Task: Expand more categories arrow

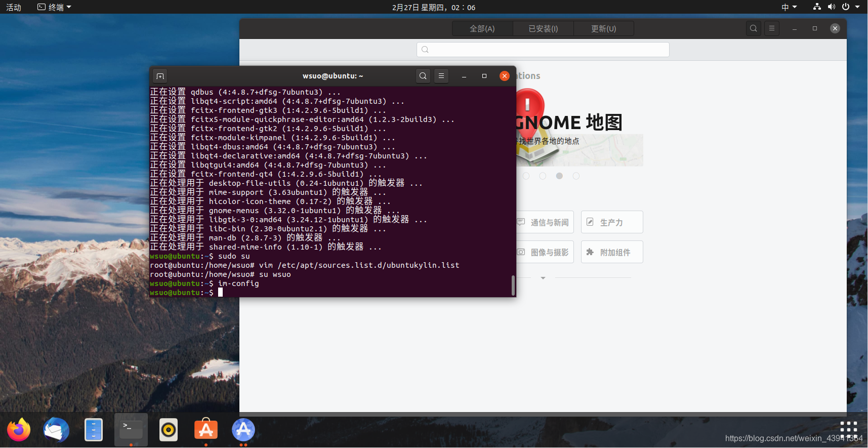Action: pos(543,278)
